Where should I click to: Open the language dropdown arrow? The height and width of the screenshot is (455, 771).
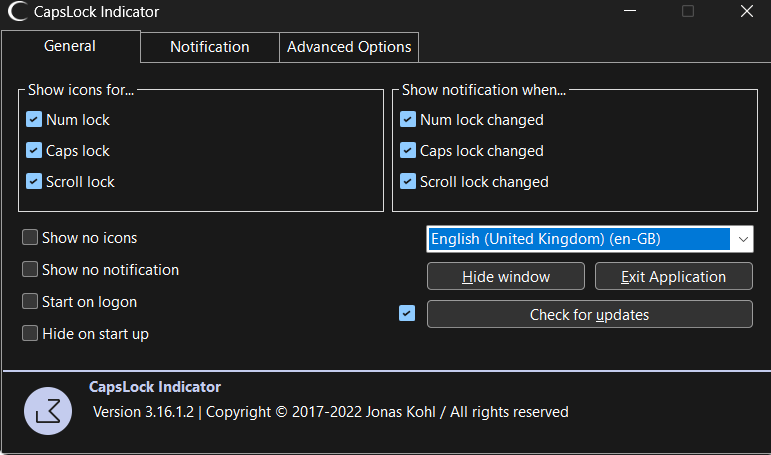point(742,239)
